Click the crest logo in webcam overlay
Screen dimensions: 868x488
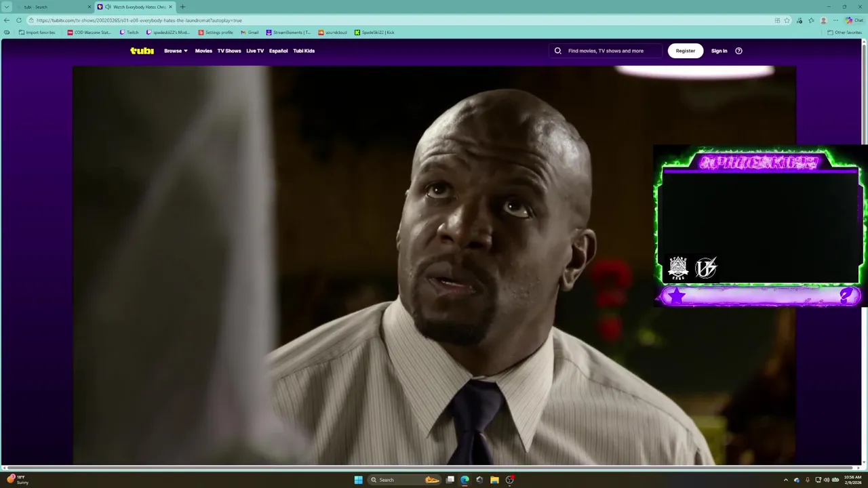click(x=678, y=268)
